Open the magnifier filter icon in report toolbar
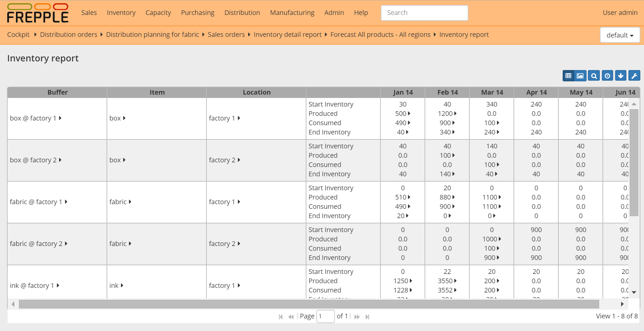644x331 pixels. [x=594, y=76]
